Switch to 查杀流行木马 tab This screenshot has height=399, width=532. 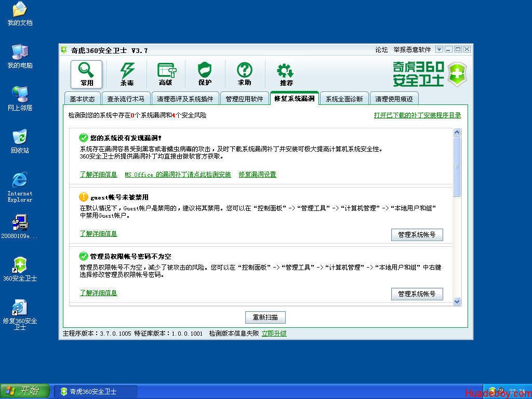point(126,99)
